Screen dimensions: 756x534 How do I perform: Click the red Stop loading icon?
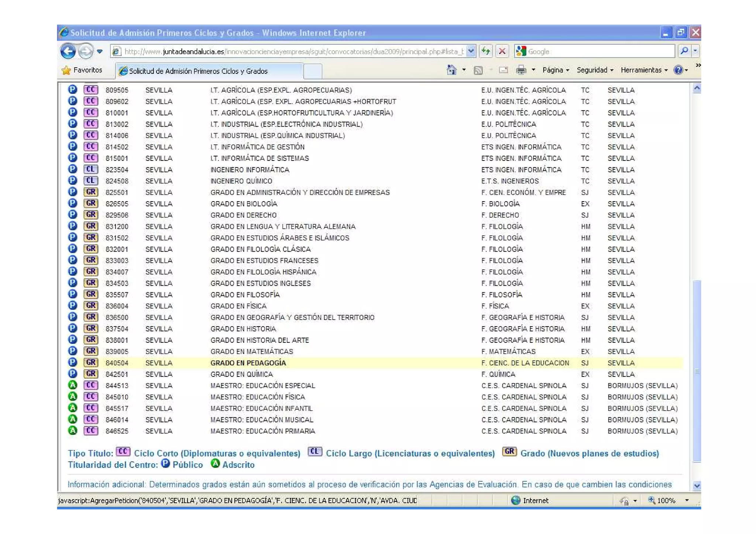pos(502,51)
